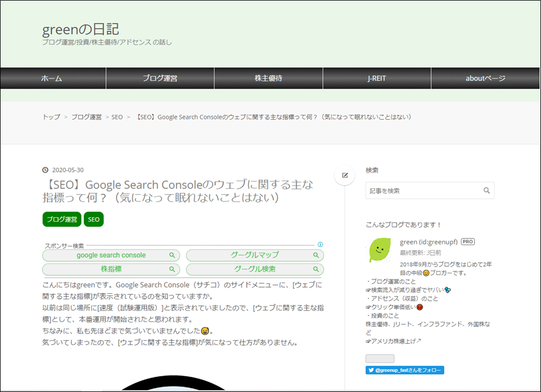Viewport: 541px width, 392px height.
Task: Click the edit pencil icon beside the article
Action: (345, 175)
